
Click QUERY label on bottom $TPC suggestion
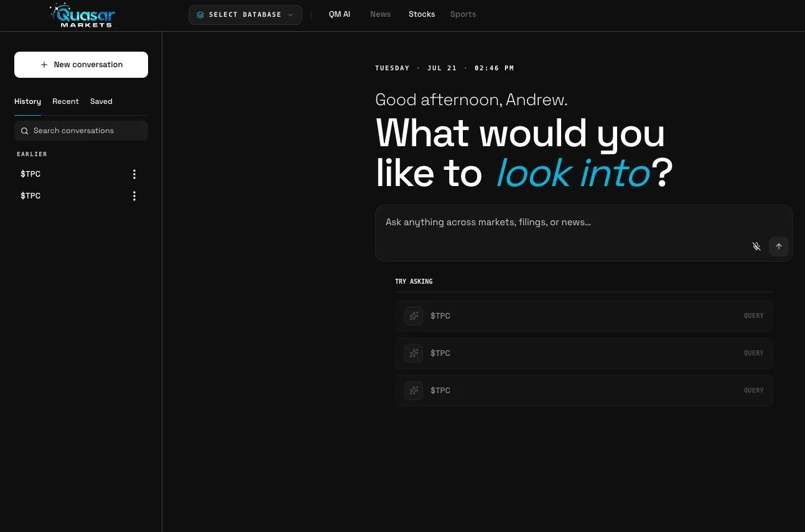click(754, 391)
